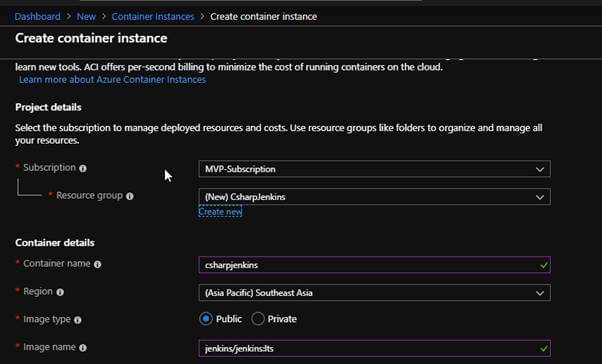The image size is (602, 364).
Task: Click the Image name field with jenkins/jenkinslts
Action: tap(374, 348)
